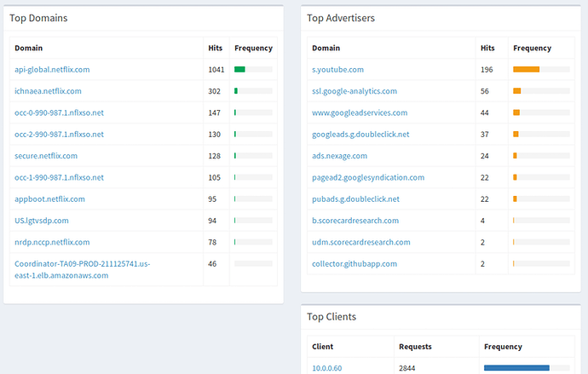The width and height of the screenshot is (588, 374).
Task: Open s.youtube.com advertiser link
Action: pyautogui.click(x=337, y=70)
